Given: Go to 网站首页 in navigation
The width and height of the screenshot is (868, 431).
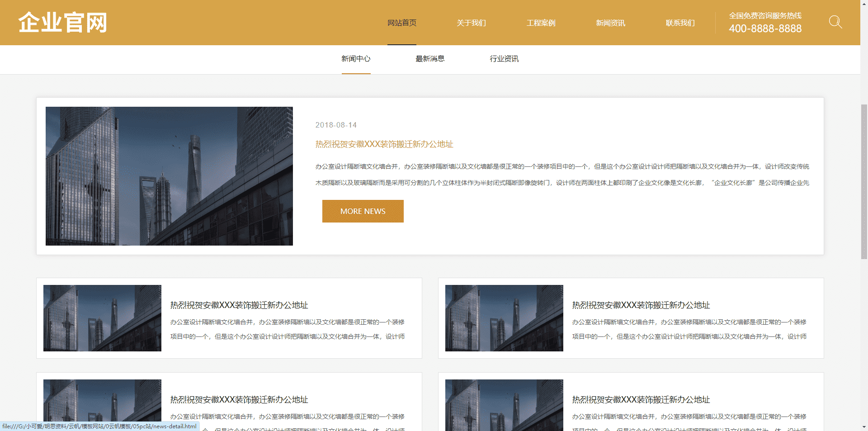Looking at the screenshot, I should [402, 23].
